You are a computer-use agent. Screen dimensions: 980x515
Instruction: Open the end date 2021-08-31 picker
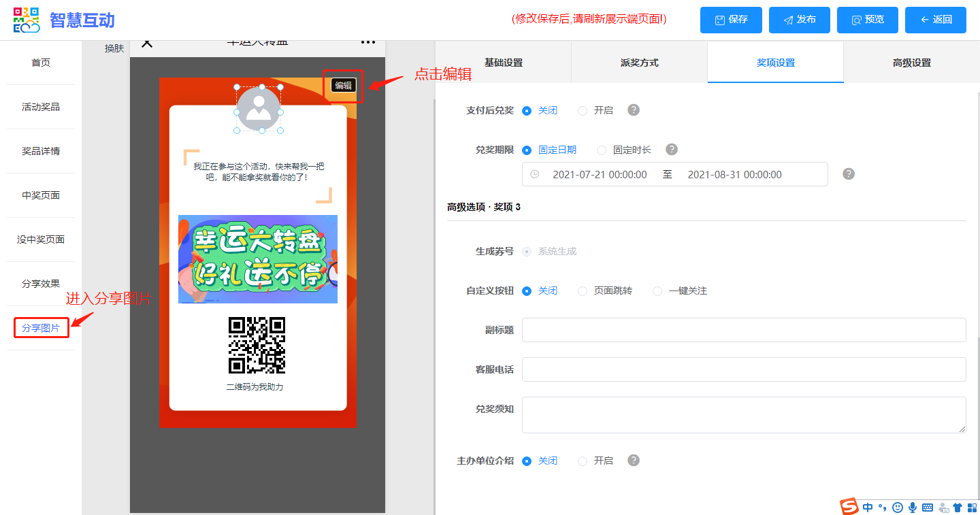pos(734,175)
